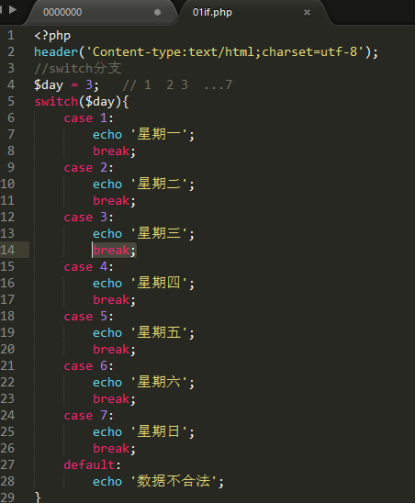Click the number 3 assigned to $day
The width and height of the screenshot is (416, 504).
pos(89,85)
